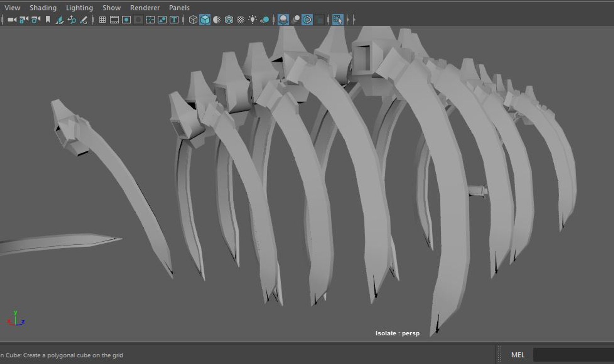Click the MEL command line input field

click(x=573, y=355)
